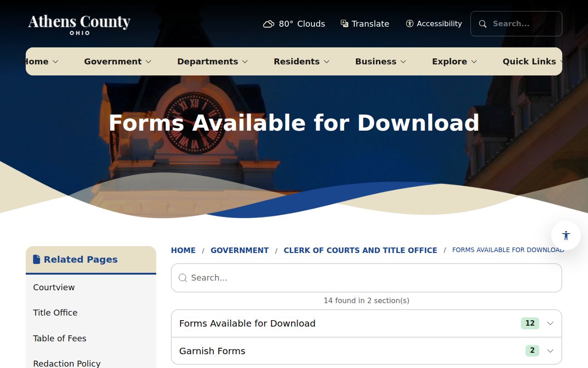588x368 pixels.
Task: Expand the Forms Available for Download section
Action: (x=367, y=323)
